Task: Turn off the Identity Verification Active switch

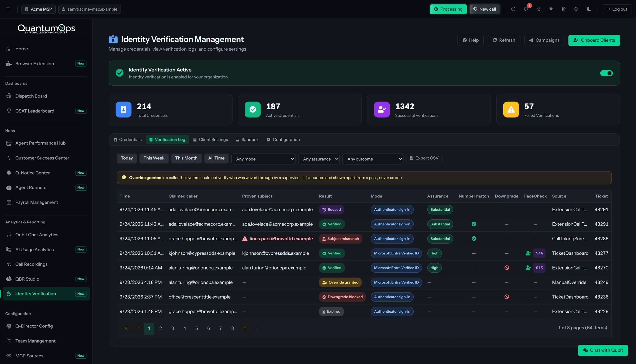Action: 606,73
